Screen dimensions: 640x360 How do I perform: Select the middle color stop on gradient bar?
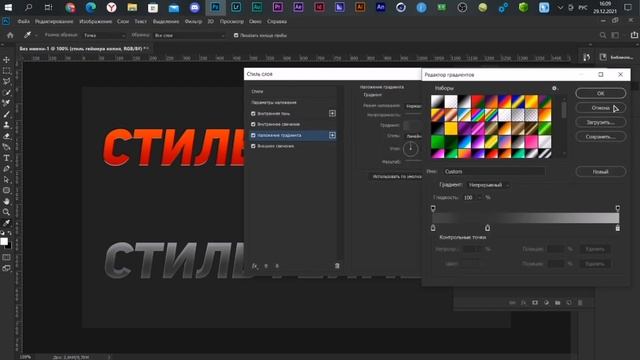point(487,227)
